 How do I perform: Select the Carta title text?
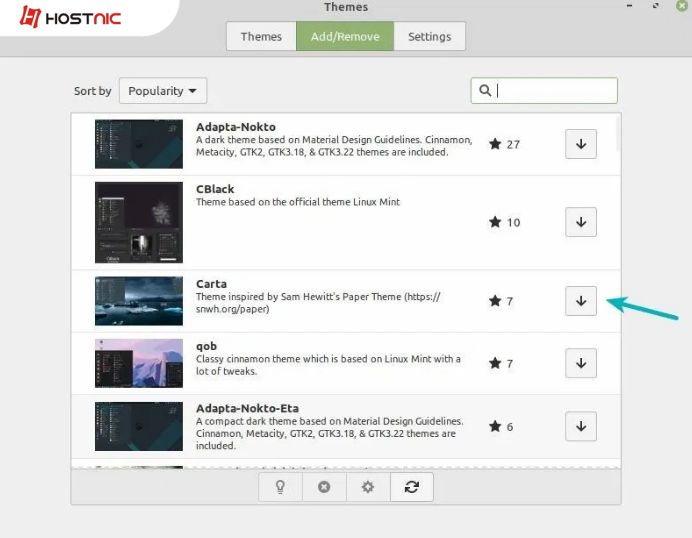pyautogui.click(x=211, y=284)
